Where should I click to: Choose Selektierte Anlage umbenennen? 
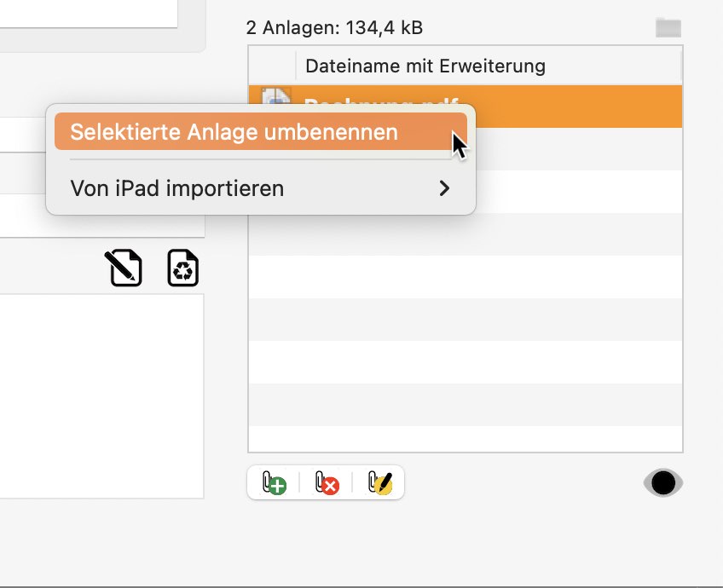click(234, 133)
